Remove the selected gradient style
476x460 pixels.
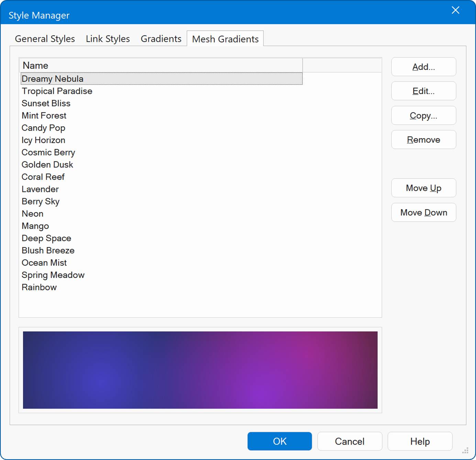tap(423, 140)
